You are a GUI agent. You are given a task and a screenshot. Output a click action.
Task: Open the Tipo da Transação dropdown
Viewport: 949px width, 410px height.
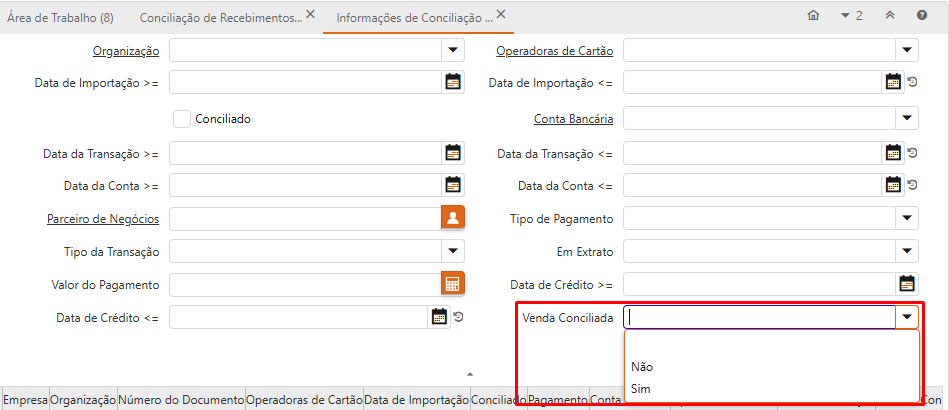click(453, 251)
